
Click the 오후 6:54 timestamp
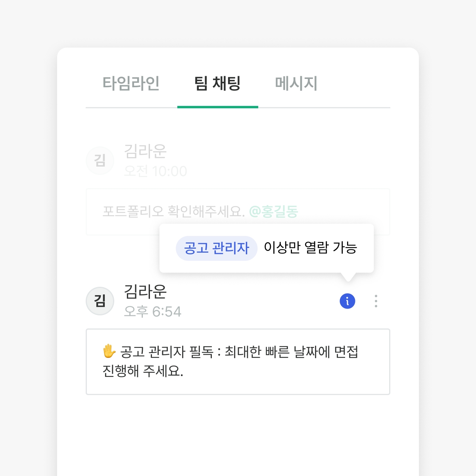[153, 312]
